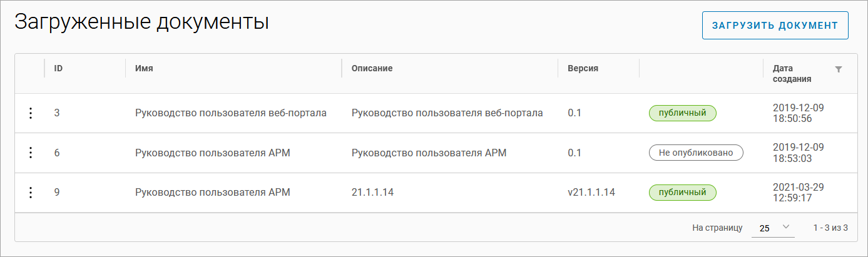The image size is (868, 257).
Task: Select the Руководство пользователя веб-портала name cell
Action: [x=230, y=113]
